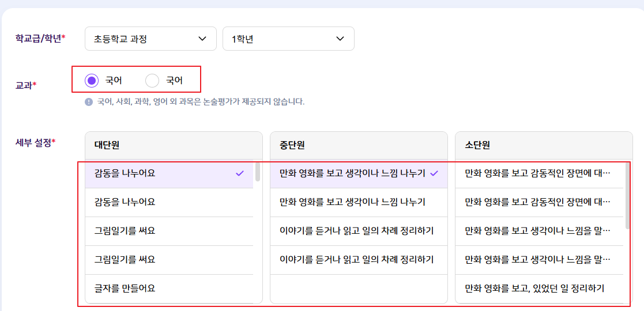Viewport: 644px width, 311px height.
Task: Click the chevron arrow in 초등학교 과정 box
Action: [x=202, y=39]
